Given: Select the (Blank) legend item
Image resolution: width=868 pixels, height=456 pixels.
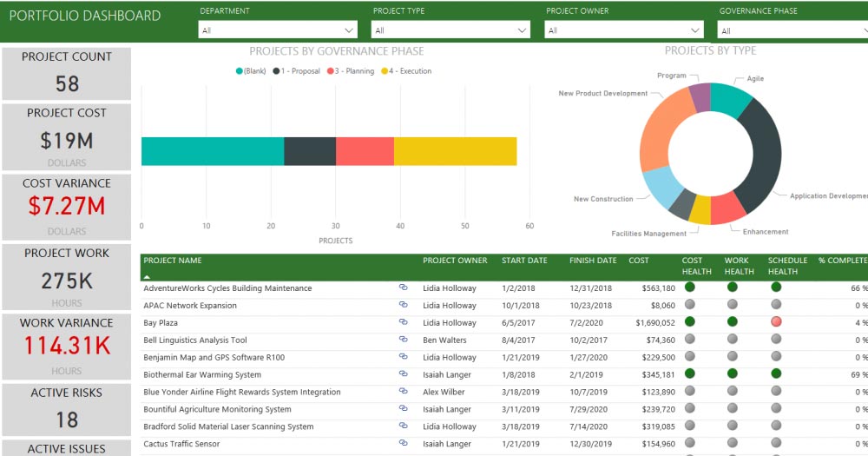Looking at the screenshot, I should click(251, 71).
